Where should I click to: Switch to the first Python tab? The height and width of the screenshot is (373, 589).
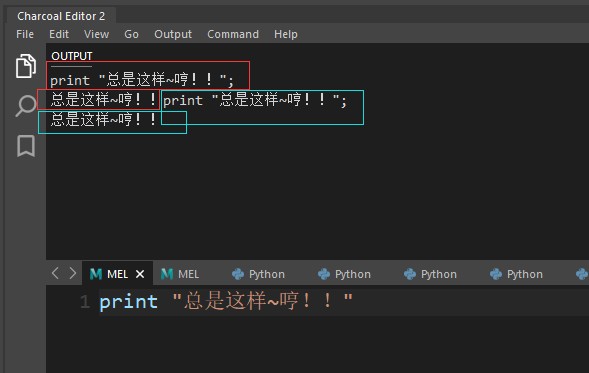[258, 274]
